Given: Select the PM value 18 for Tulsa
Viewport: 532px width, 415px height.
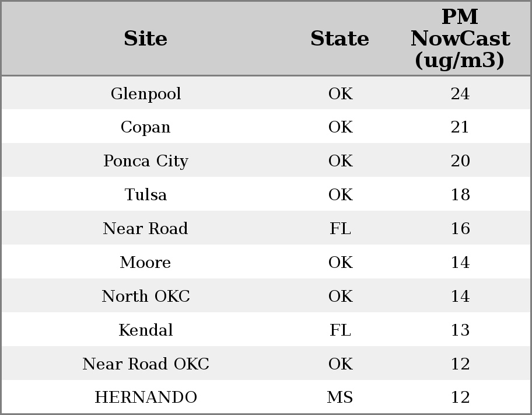Looking at the screenshot, I should pyautogui.click(x=460, y=195).
